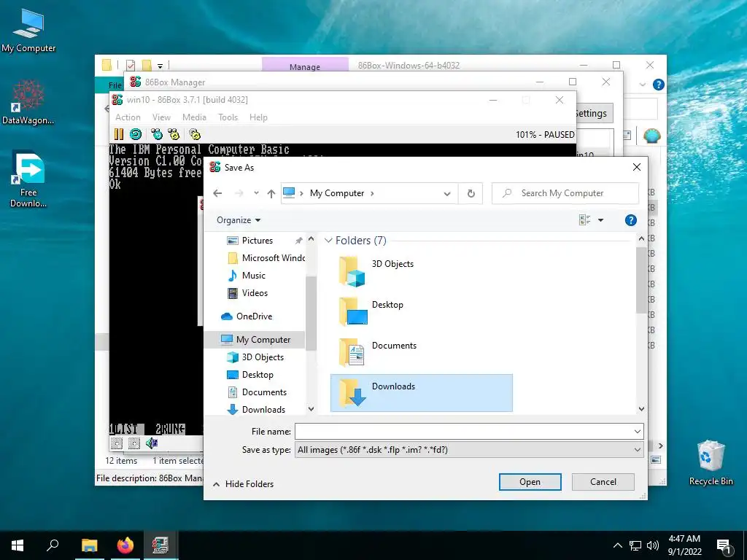747x560 pixels.
Task: Click the Cancel button in Save As
Action: (603, 482)
